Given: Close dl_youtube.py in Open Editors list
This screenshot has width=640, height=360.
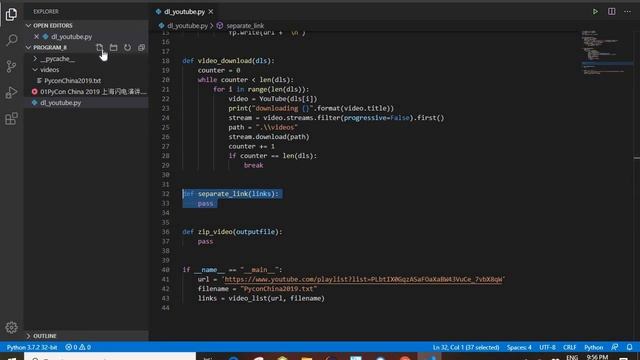Looking at the screenshot, I should (36, 36).
